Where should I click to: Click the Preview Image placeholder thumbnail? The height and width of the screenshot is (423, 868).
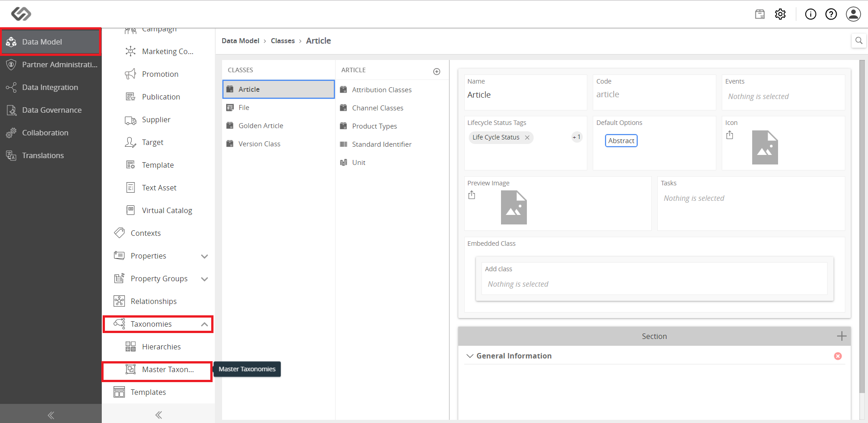(x=514, y=208)
